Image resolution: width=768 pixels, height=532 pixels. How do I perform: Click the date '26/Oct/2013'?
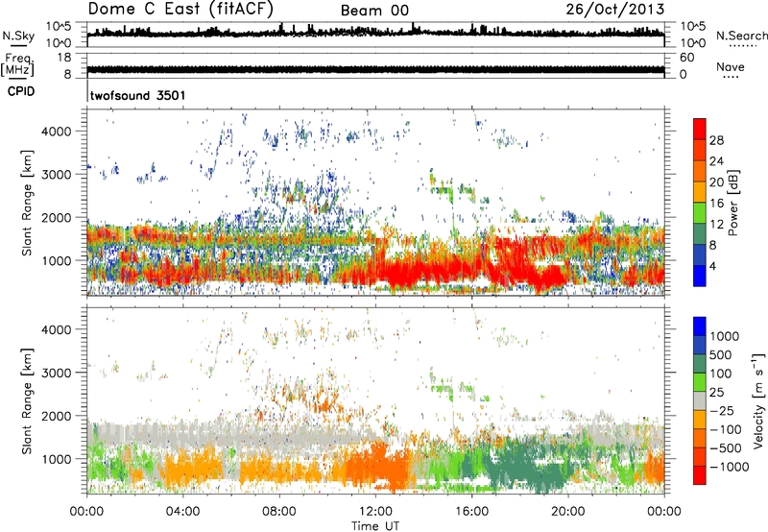615,10
